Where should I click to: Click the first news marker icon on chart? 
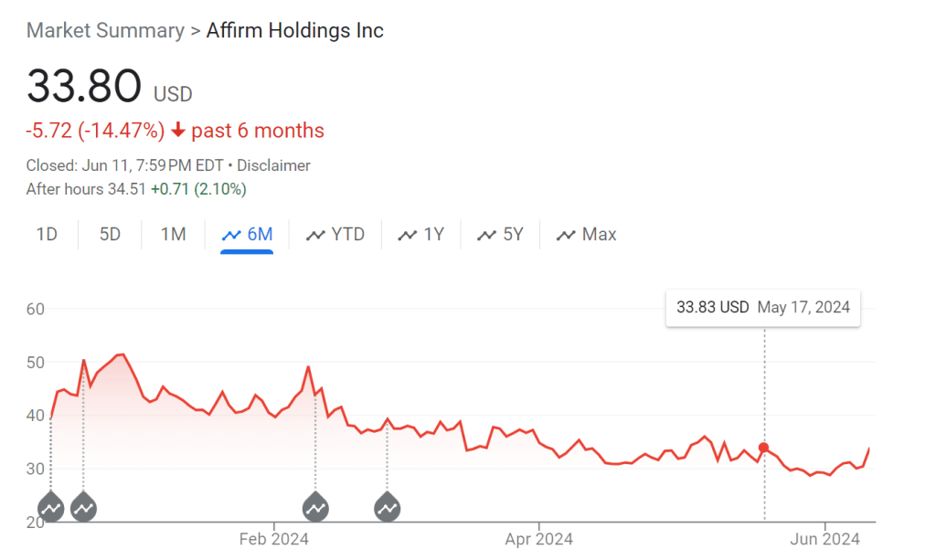[51, 505]
